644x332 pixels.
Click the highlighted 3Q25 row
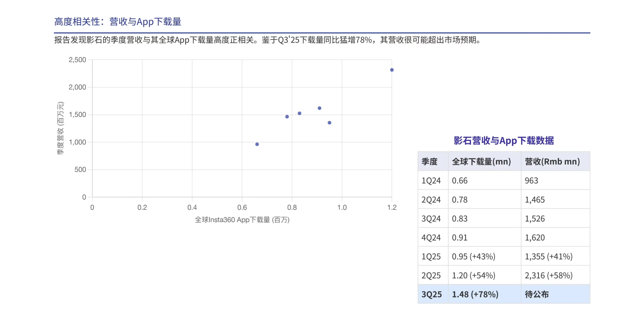(x=503, y=294)
